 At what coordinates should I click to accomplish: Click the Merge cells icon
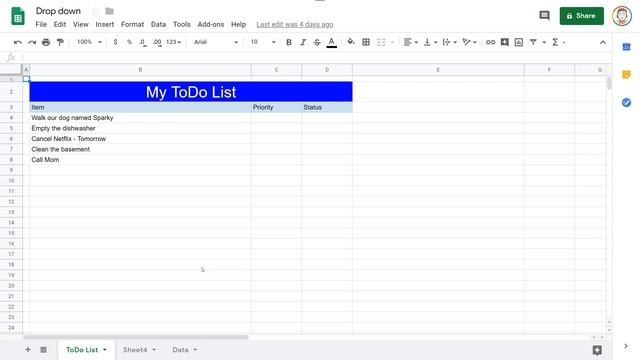[x=381, y=42]
